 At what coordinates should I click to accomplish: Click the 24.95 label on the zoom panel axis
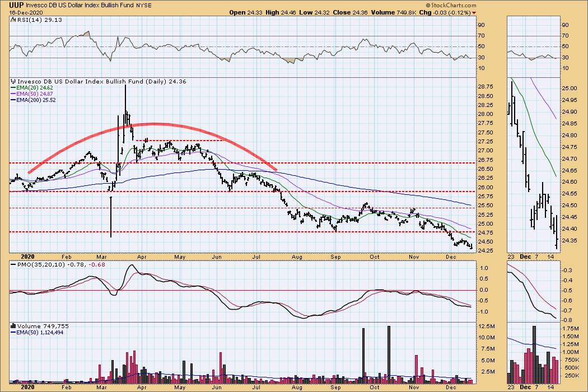(570, 100)
